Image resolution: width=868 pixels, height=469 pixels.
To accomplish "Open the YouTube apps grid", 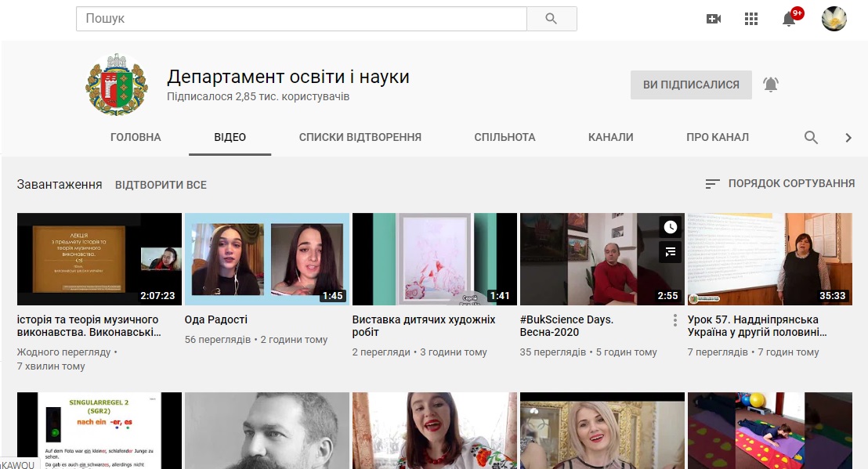I will (x=751, y=19).
